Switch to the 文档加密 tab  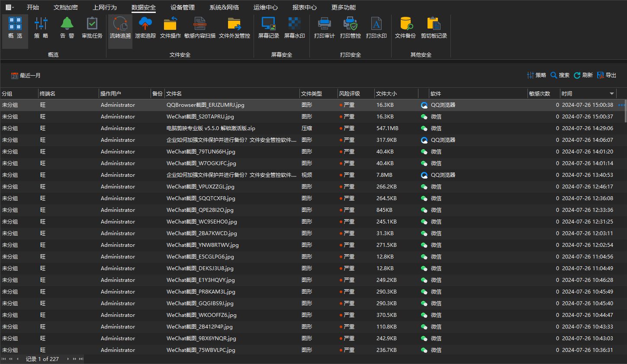pos(66,7)
